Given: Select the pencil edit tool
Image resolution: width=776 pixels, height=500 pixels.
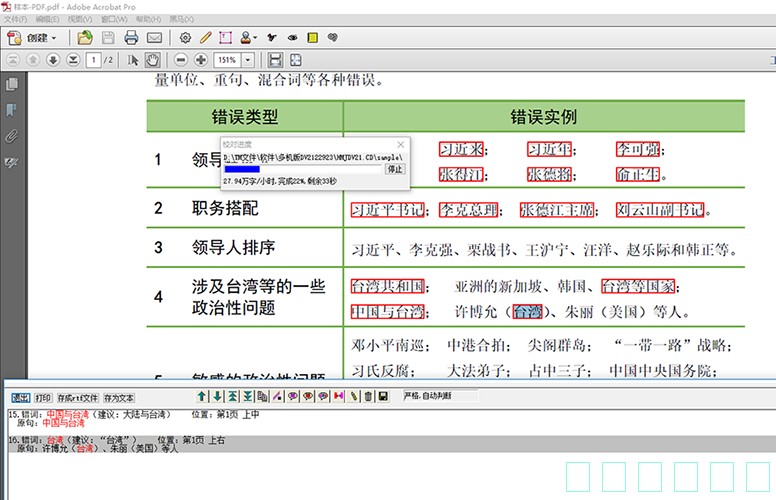Looking at the screenshot, I should (205, 38).
